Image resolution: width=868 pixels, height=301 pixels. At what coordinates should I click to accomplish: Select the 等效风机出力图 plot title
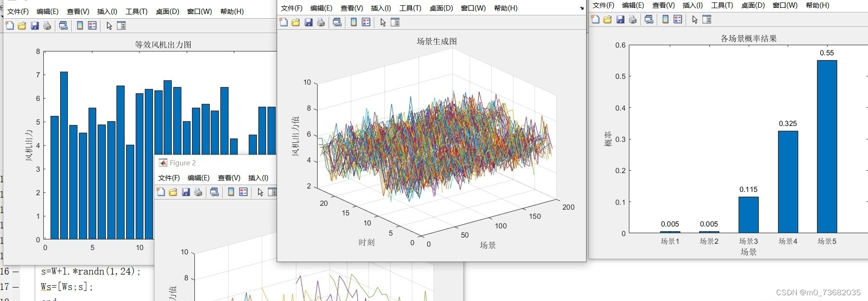click(x=163, y=45)
